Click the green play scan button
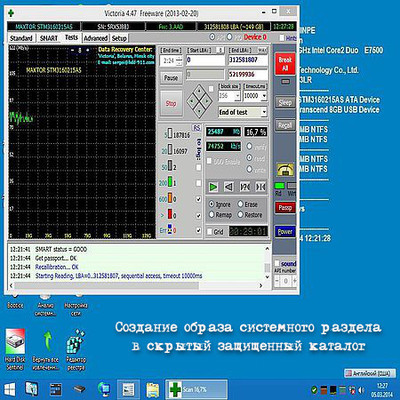400x400 pixels. 213,187
